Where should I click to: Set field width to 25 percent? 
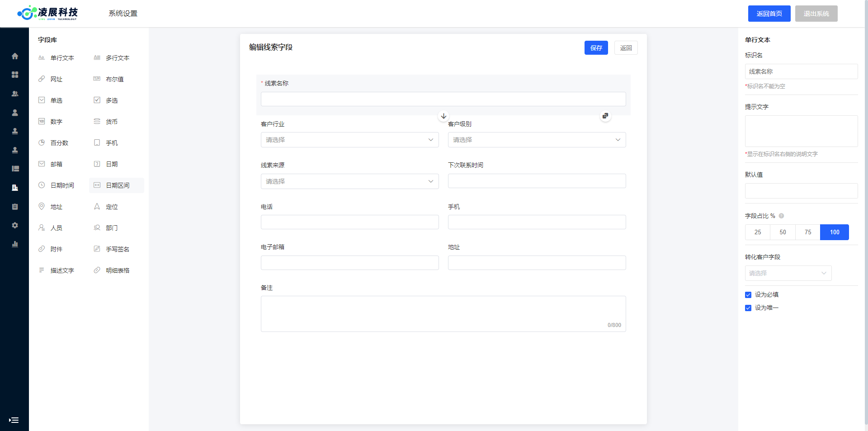[x=758, y=232]
